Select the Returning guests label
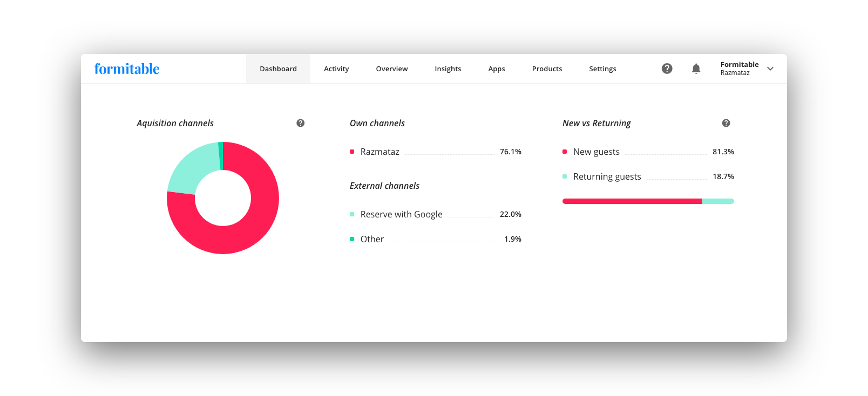 click(x=607, y=176)
